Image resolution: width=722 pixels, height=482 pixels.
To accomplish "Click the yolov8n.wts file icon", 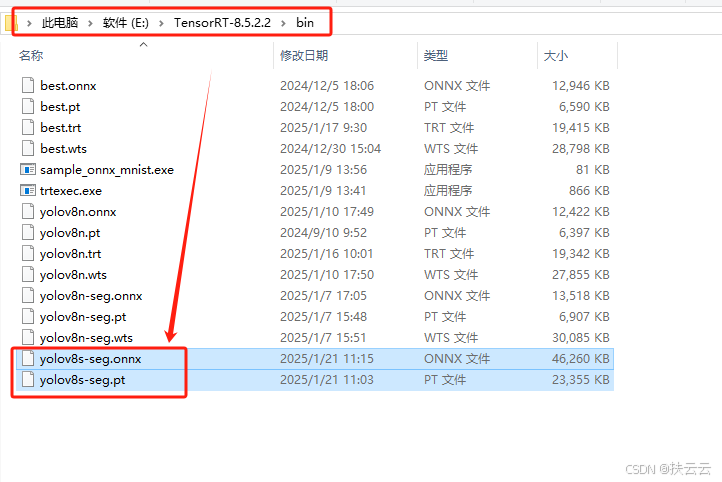I will pos(28,275).
